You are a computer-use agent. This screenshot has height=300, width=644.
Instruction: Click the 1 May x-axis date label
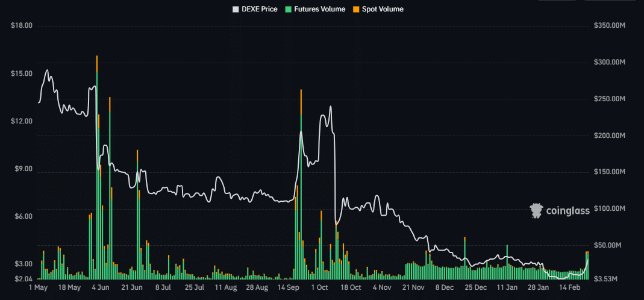[x=37, y=288]
